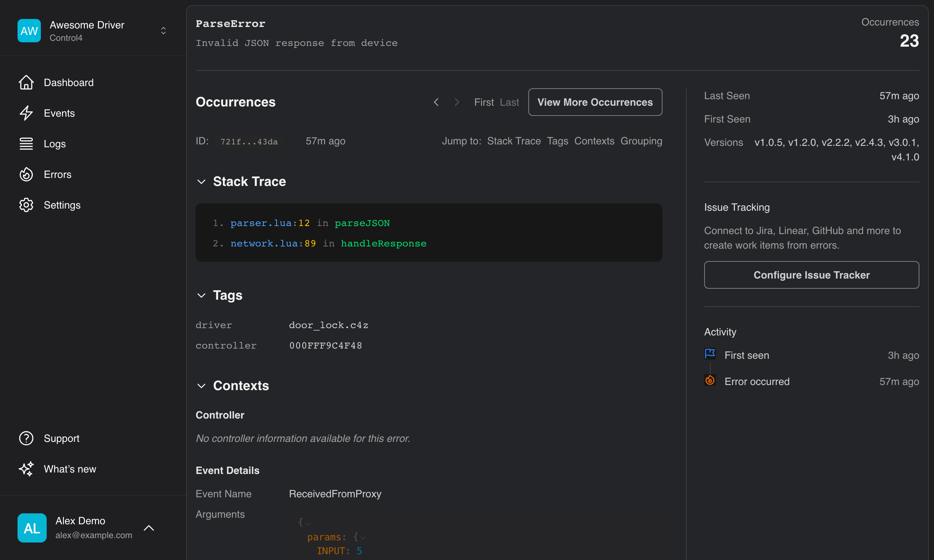Click the Errors flame icon
Viewport: 934px width, 560px height.
point(26,174)
